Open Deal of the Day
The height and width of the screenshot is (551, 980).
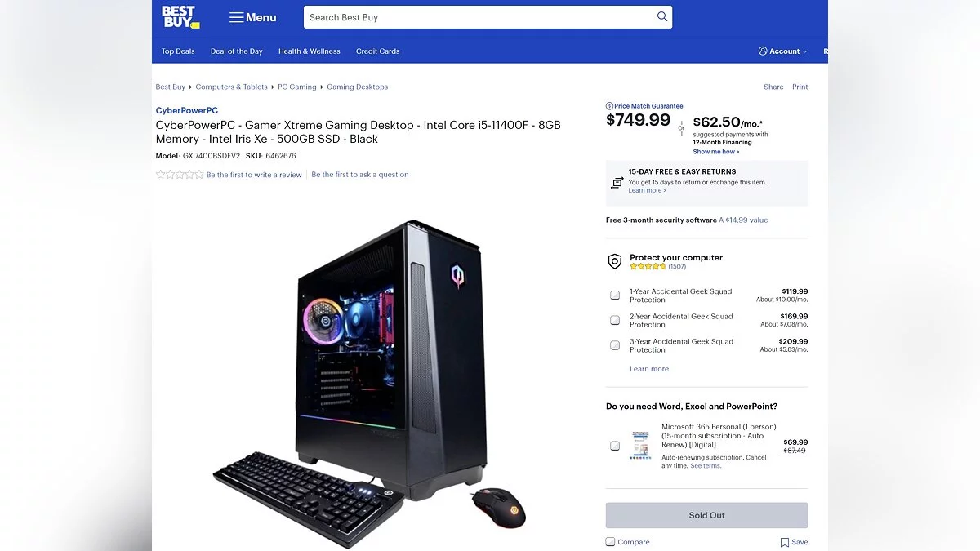click(237, 51)
